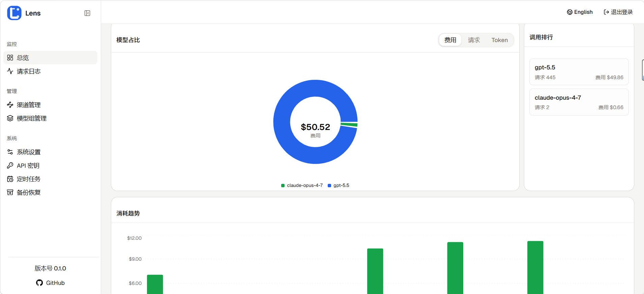This screenshot has height=294, width=644.
Task: Select the claude-opus-4-7 ranking card
Action: [579, 102]
